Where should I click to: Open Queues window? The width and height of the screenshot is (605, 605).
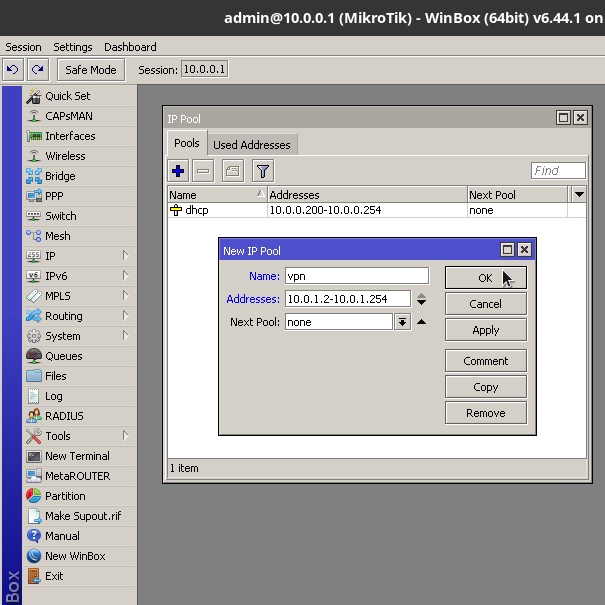click(x=80, y=356)
